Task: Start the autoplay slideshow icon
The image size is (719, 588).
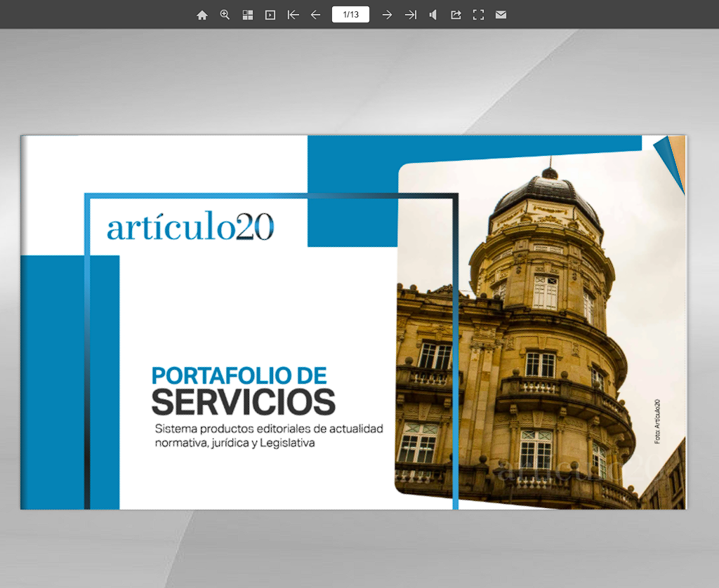Action: coord(270,15)
